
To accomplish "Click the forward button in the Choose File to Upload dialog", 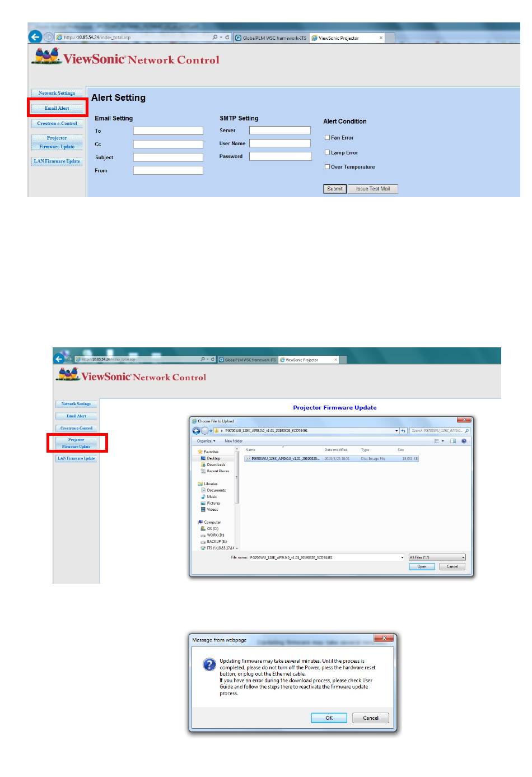I will pyautogui.click(x=204, y=431).
